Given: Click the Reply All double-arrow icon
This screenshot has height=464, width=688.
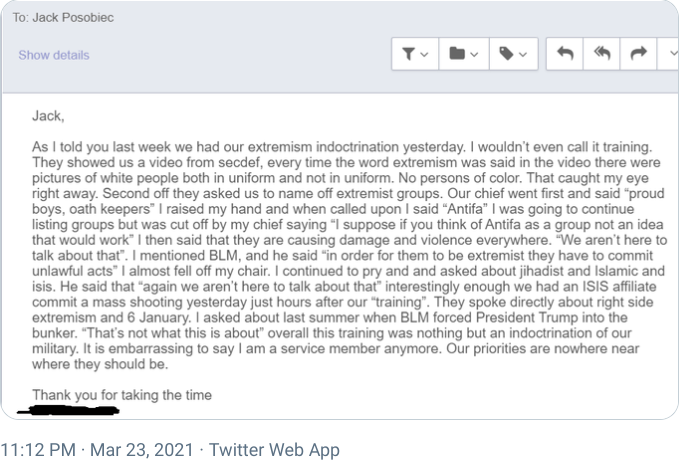Looking at the screenshot, I should pos(601,54).
